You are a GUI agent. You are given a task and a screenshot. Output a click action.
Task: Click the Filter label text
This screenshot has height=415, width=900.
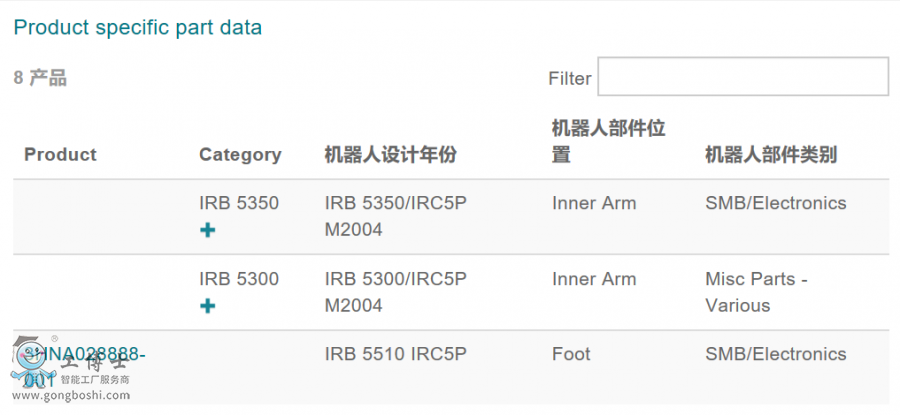tap(569, 79)
